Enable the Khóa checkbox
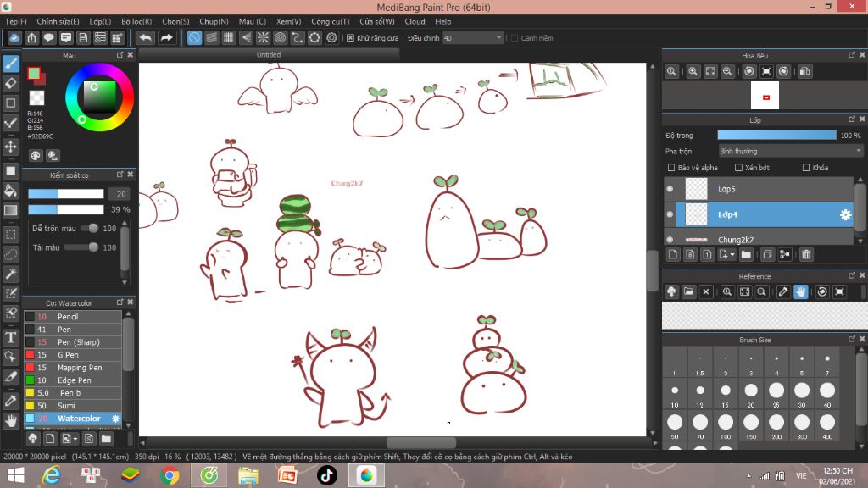 pos(806,167)
